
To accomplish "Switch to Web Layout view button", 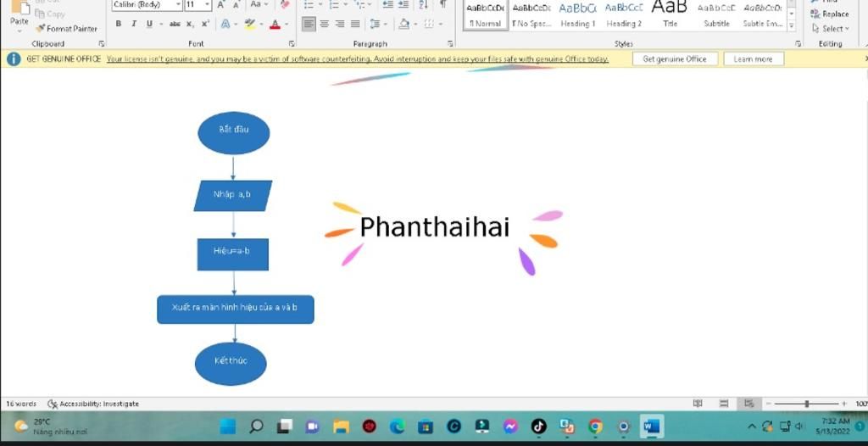I will pyautogui.click(x=749, y=404).
